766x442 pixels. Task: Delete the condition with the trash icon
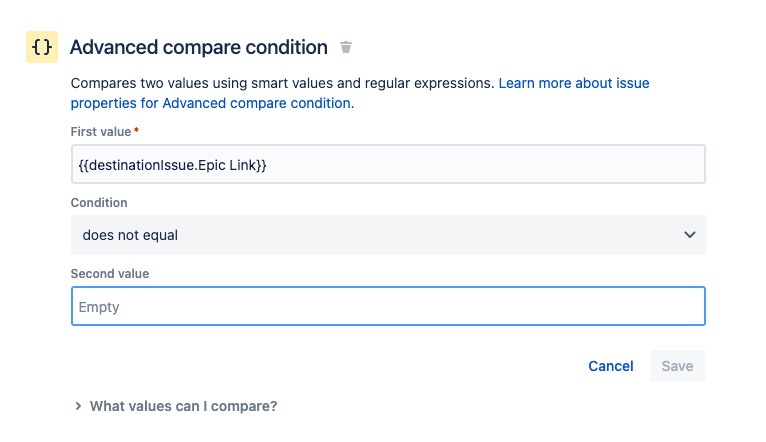(346, 47)
